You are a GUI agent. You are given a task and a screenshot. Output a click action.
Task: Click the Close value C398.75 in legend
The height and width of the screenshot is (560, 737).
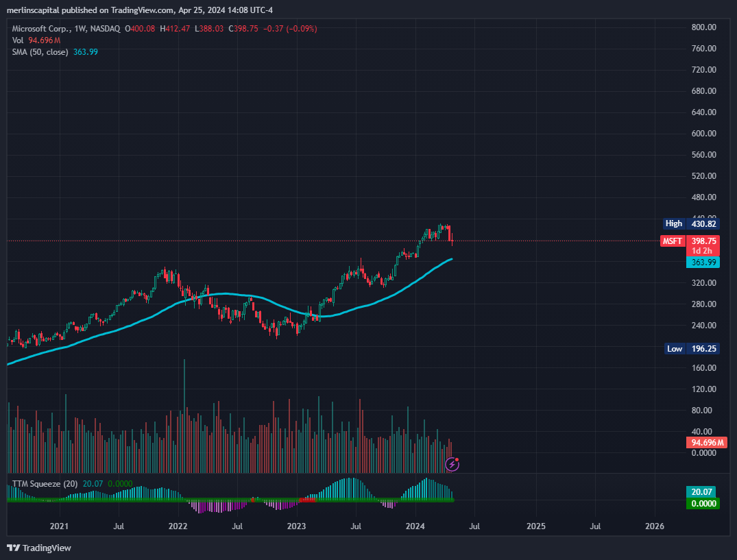[243, 29]
